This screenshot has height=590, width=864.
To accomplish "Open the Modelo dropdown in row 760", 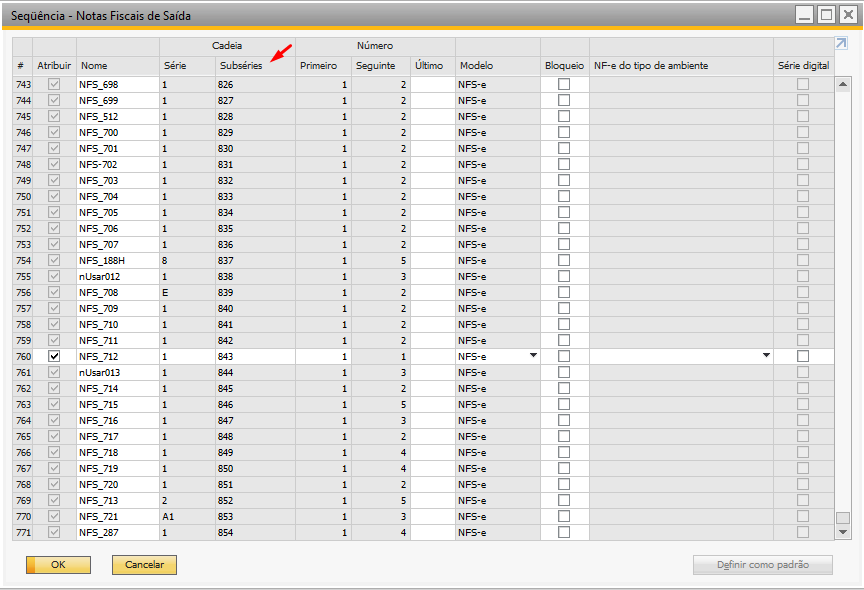I will point(532,356).
